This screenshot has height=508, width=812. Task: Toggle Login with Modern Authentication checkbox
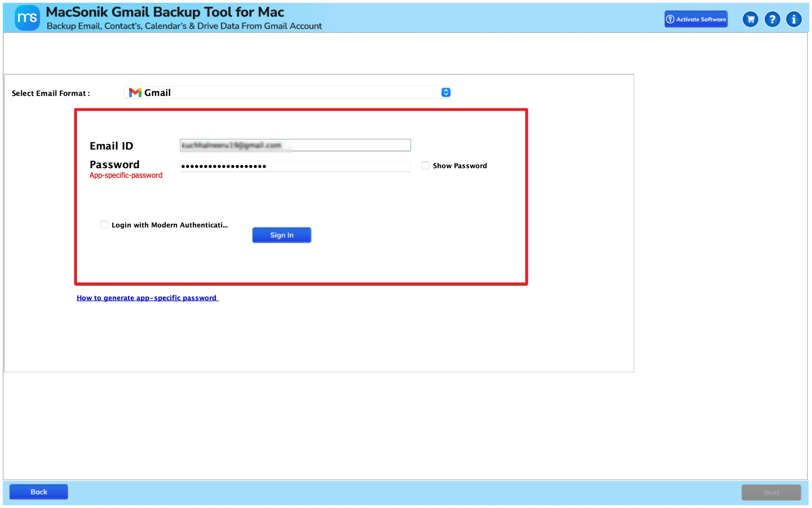tap(104, 225)
